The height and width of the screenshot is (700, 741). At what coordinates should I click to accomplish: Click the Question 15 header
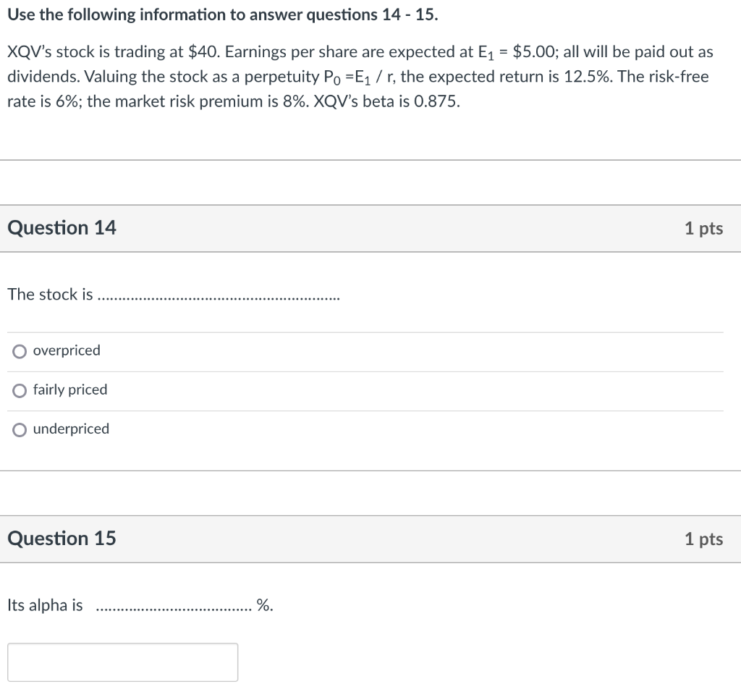(62, 539)
